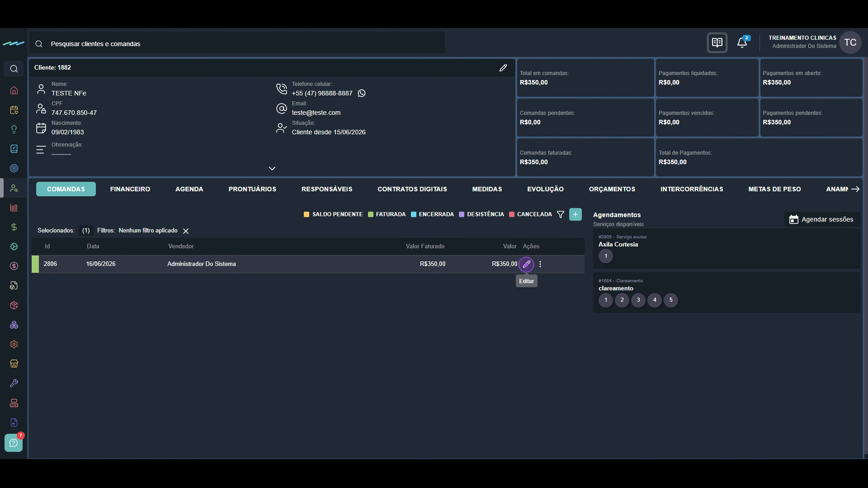The height and width of the screenshot is (488, 868).
Task: Open the TC user avatar menu
Action: pos(850,43)
